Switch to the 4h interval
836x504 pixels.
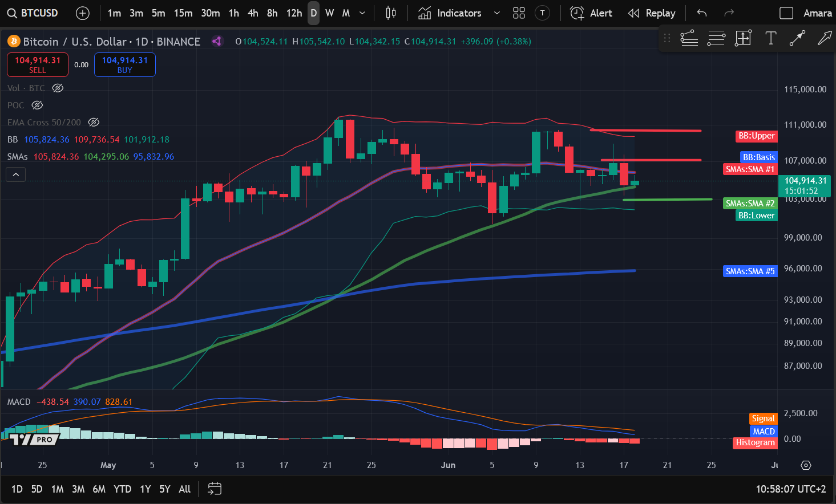pos(253,13)
